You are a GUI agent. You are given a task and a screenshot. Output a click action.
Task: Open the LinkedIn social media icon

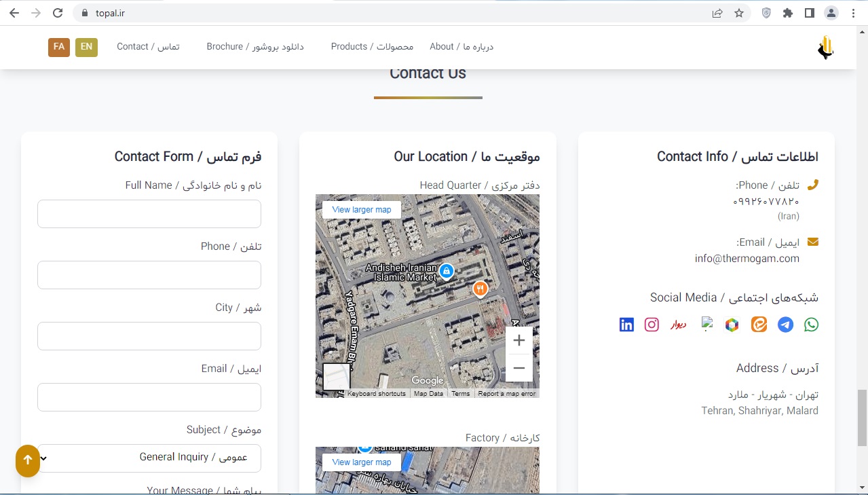[626, 325]
